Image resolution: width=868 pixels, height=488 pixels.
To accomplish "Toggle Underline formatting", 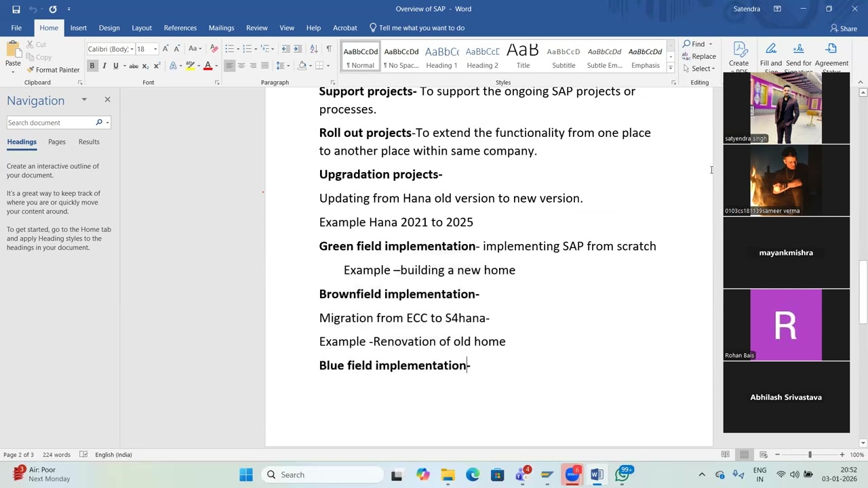I will tap(116, 66).
